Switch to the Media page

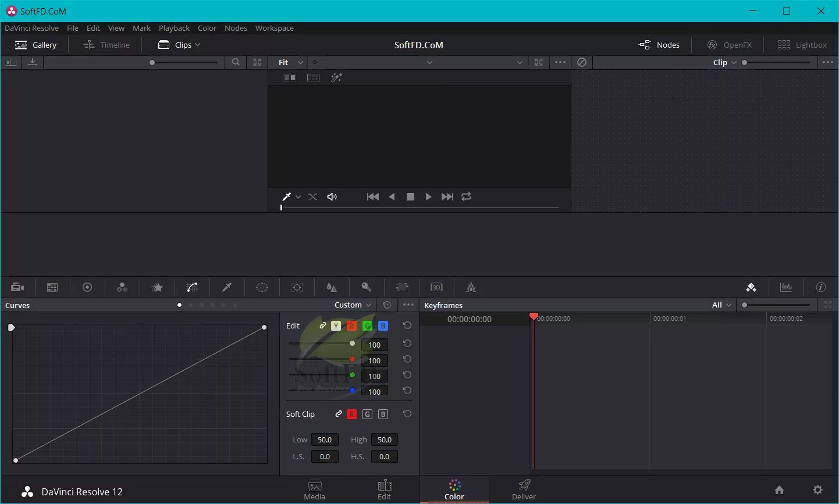(315, 490)
